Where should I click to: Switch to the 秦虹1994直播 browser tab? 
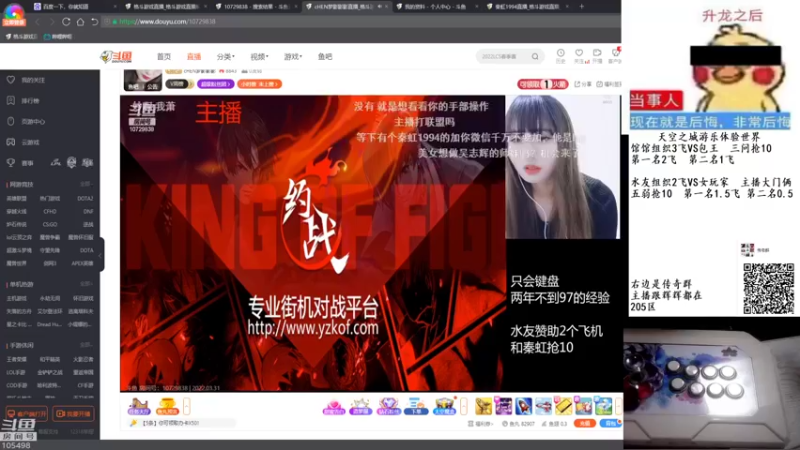(526, 7)
